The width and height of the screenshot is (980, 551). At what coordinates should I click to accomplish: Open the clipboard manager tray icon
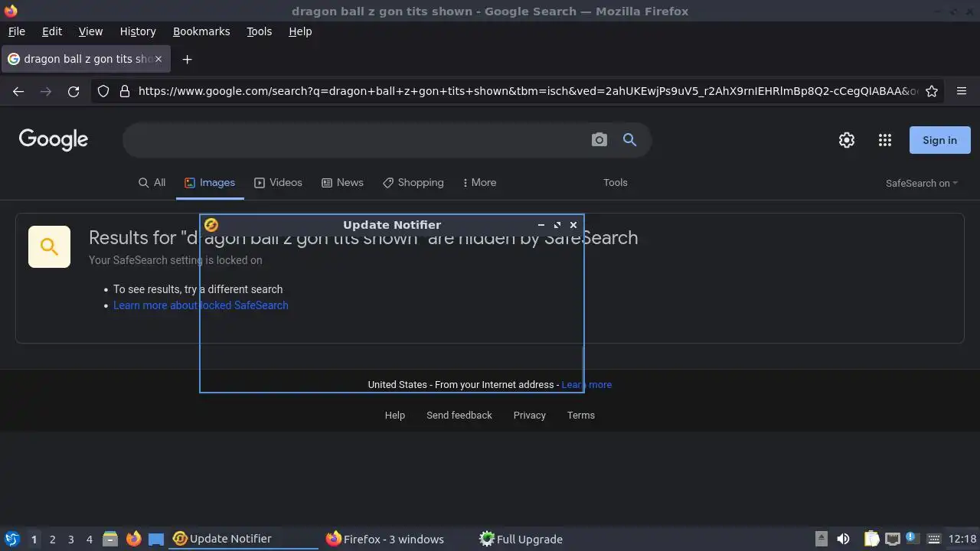tap(871, 539)
